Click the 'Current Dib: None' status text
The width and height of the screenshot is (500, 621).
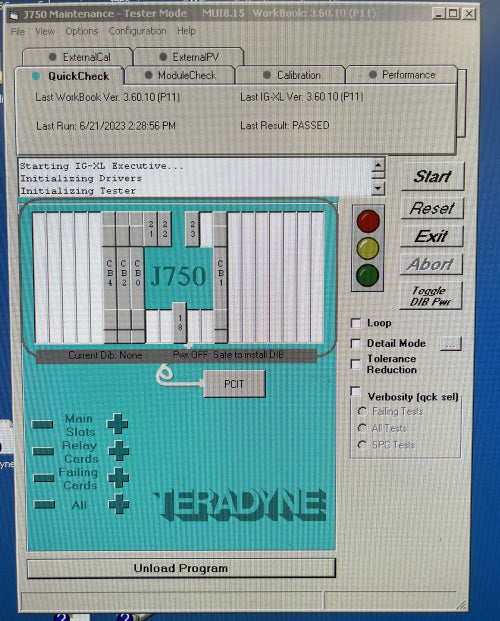click(x=105, y=355)
